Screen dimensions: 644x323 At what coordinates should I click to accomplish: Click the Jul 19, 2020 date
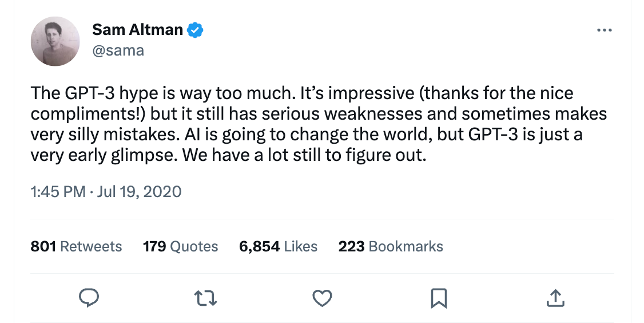140,191
